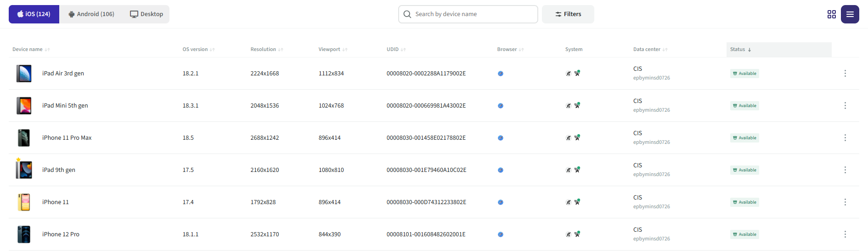Open row actions menu for iPhone 11 Pro Max
Screen dimensions: 868x251
(x=845, y=138)
